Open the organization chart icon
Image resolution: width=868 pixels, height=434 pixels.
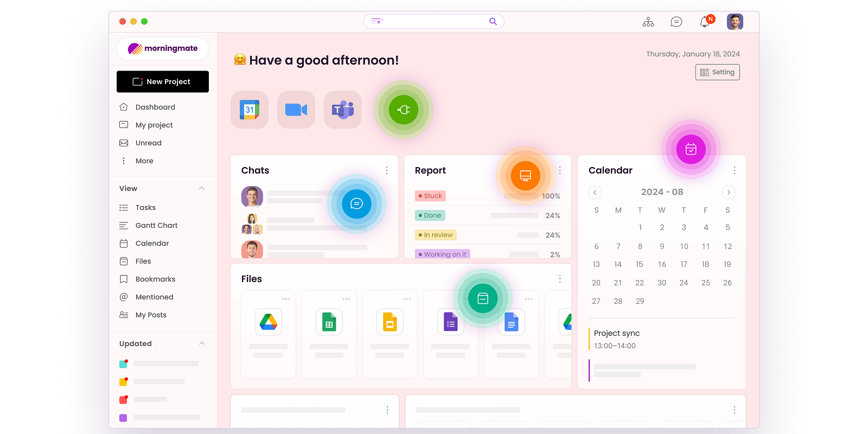tap(648, 22)
